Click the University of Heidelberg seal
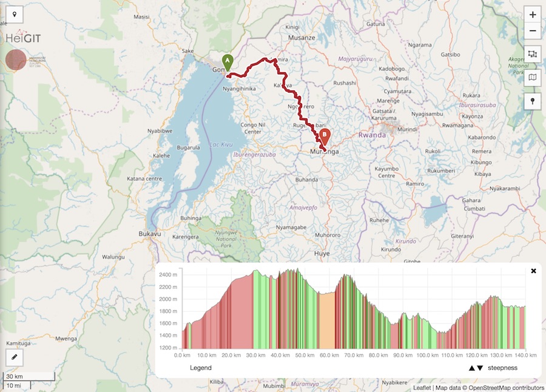Viewport: 546px width, 392px height. point(16,60)
